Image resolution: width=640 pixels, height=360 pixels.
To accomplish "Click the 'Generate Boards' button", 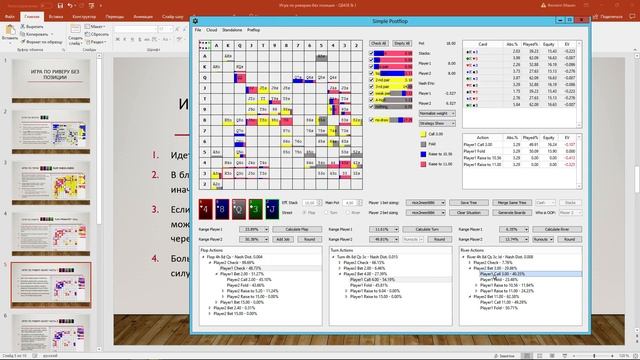I will pyautogui.click(x=512, y=213).
